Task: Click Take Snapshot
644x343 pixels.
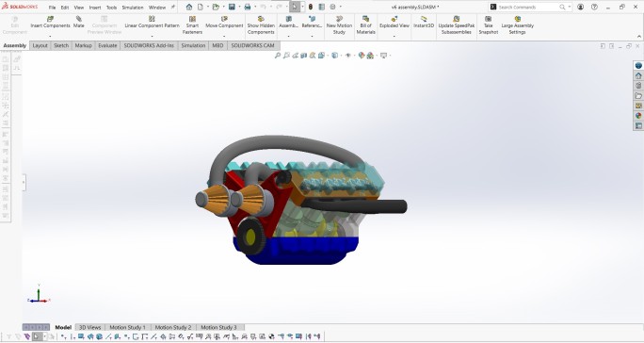Action: 489,25
